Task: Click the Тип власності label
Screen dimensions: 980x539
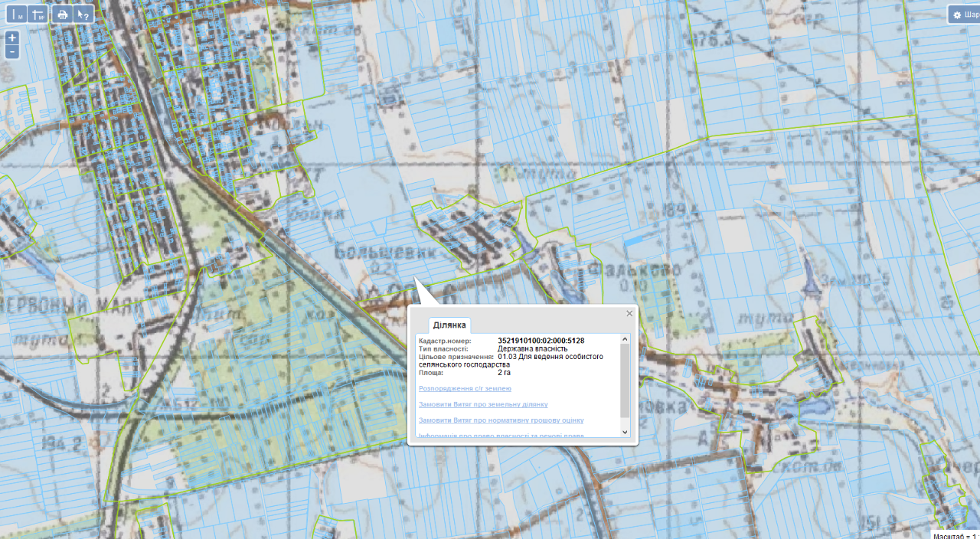Action: [443, 348]
